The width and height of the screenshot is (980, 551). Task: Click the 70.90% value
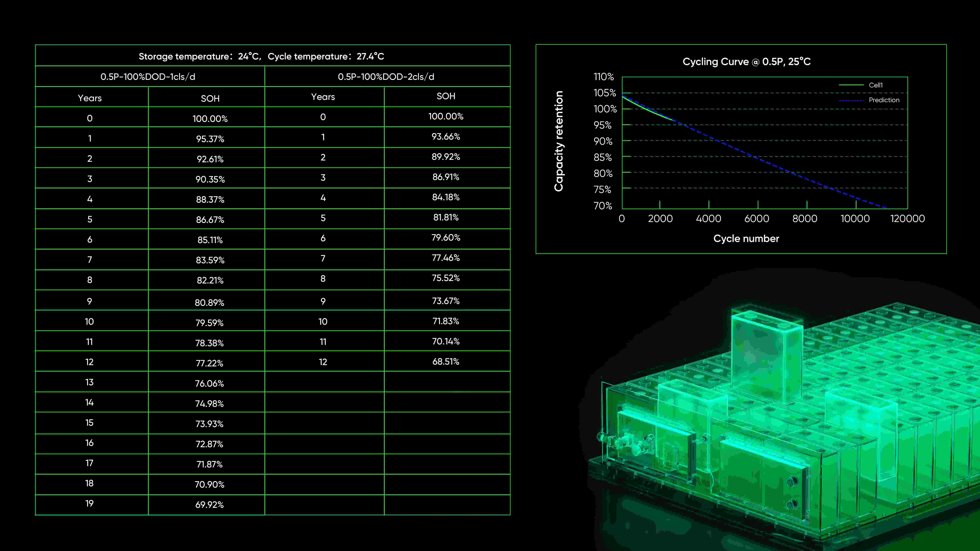tap(210, 484)
